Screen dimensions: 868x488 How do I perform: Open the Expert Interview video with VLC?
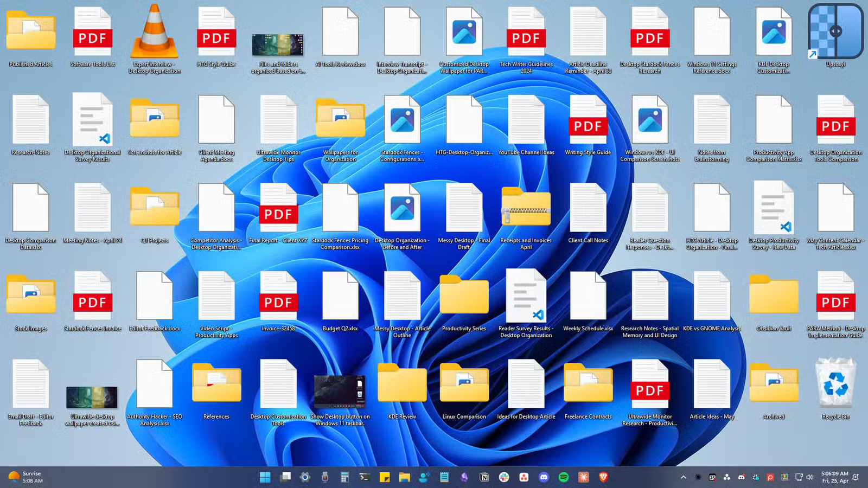[x=154, y=30]
